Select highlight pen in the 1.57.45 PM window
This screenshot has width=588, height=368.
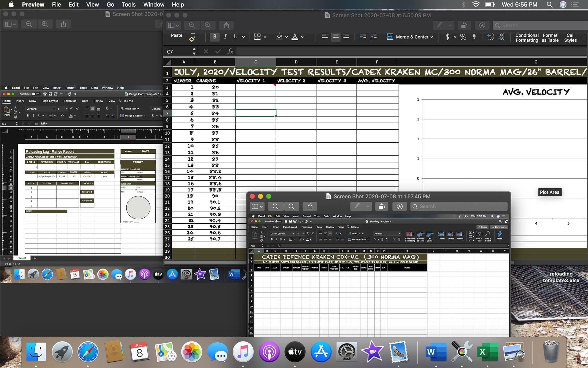click(x=357, y=206)
